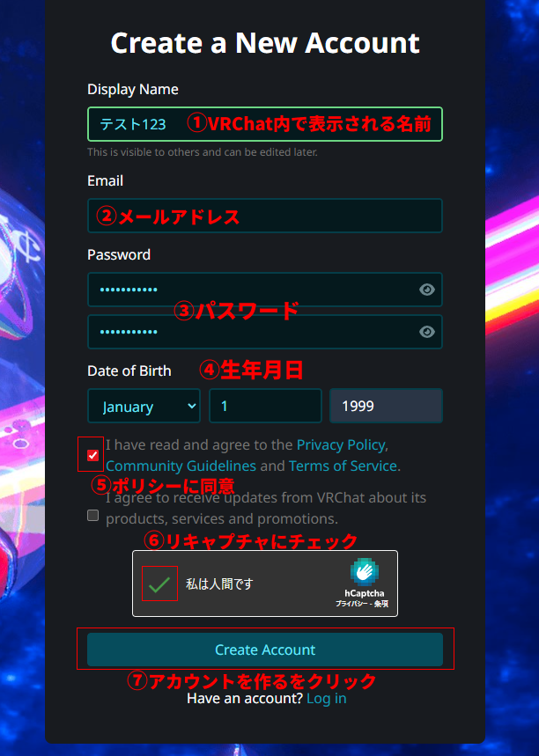
Task: Enable VRChat updates and promotions checkbox
Action: tap(92, 516)
